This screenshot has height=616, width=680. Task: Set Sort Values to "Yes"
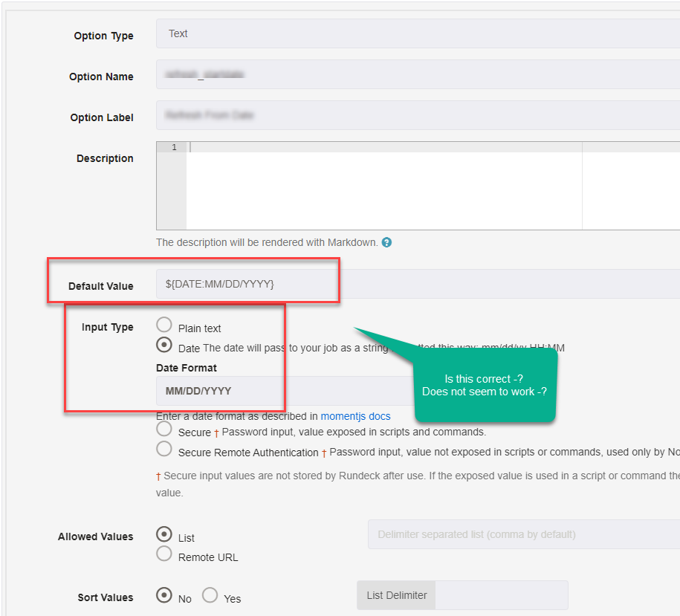point(209,595)
